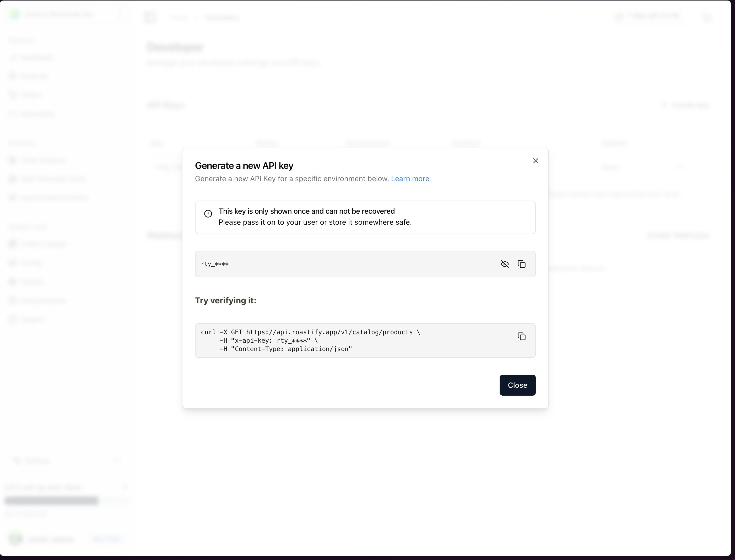Viewport: 735px width, 560px height.
Task: Click the warning circle icon in the notice box
Action: (x=208, y=213)
